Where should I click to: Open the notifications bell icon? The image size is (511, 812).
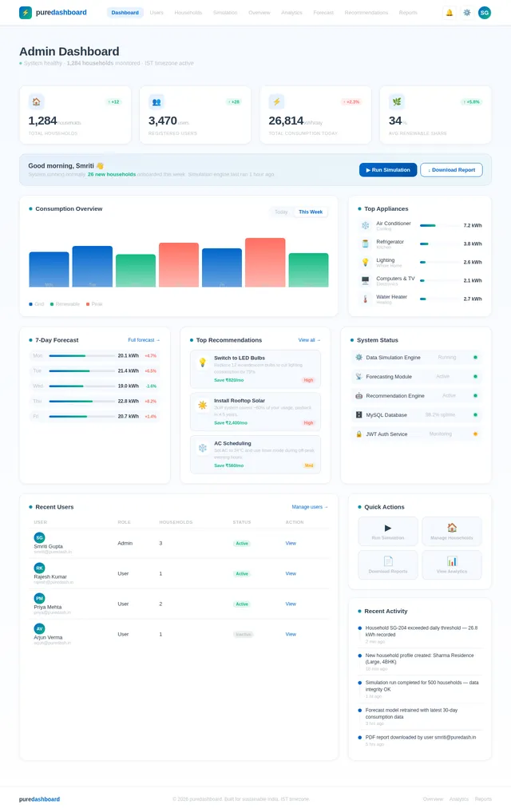[x=450, y=13]
